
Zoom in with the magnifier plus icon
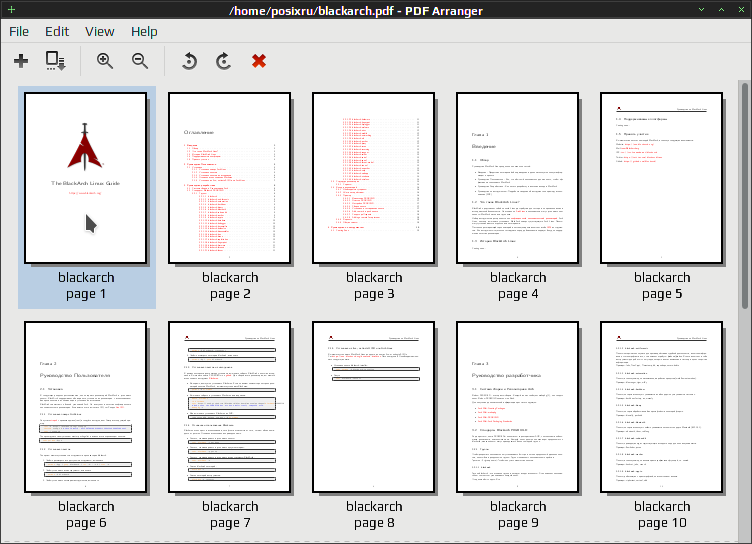105,61
